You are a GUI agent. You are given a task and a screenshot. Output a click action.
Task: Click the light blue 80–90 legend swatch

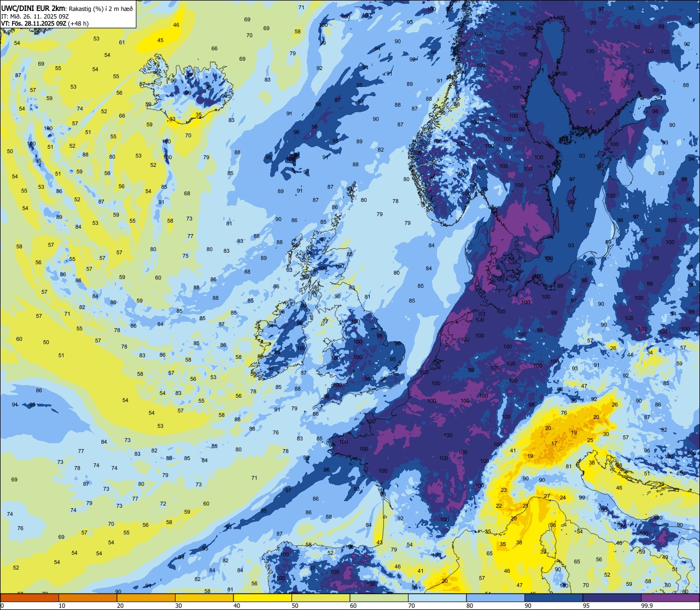[495, 597]
